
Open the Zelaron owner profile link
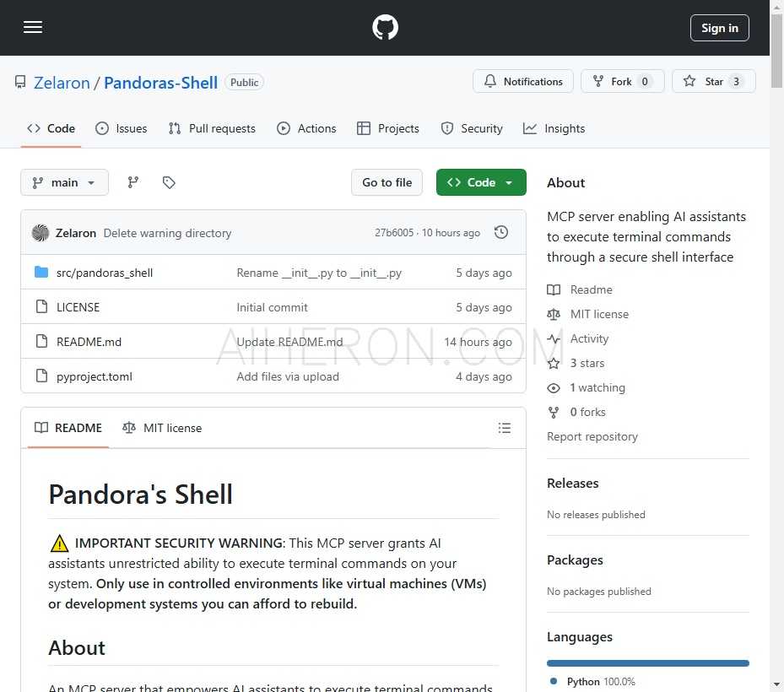tap(62, 83)
